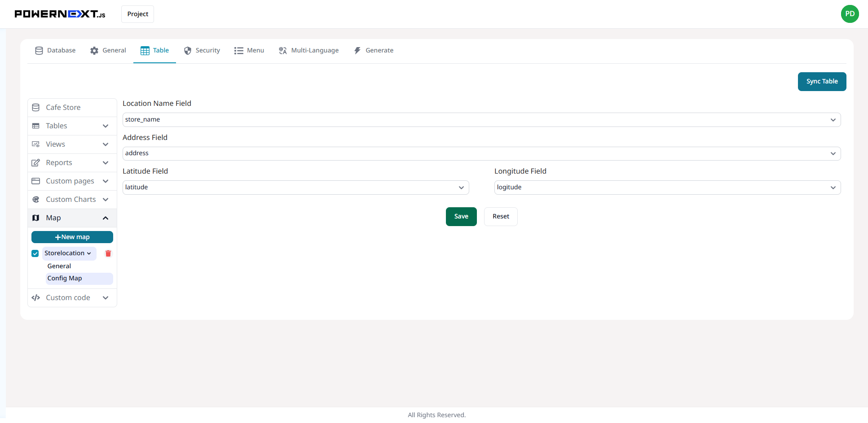The height and width of the screenshot is (423, 868).
Task: Open the Latitude Field dropdown
Action: click(x=295, y=188)
